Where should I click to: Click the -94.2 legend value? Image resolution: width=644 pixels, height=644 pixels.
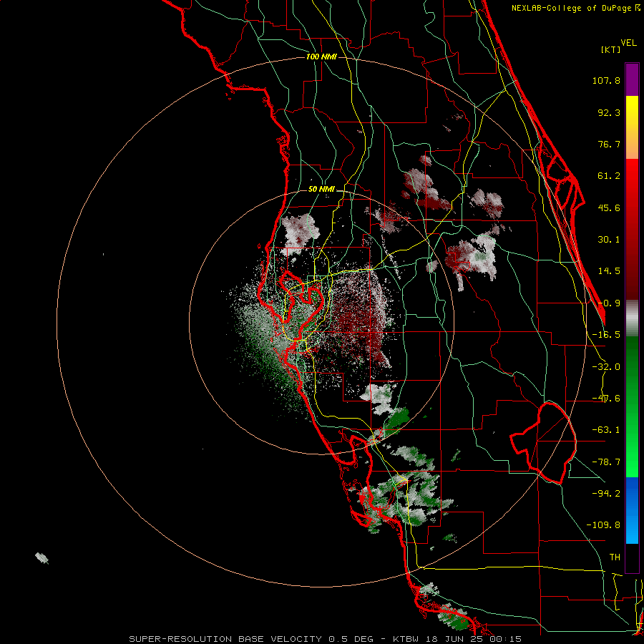point(606,493)
